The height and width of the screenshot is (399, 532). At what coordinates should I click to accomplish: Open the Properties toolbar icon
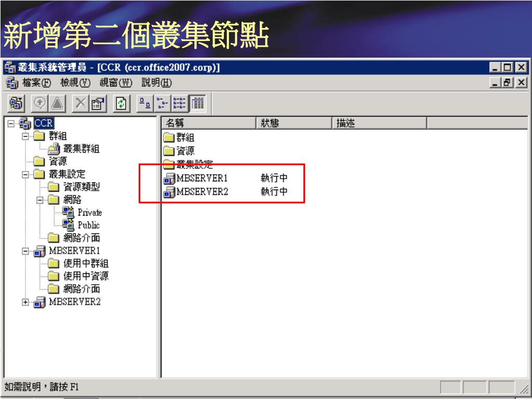click(x=98, y=103)
